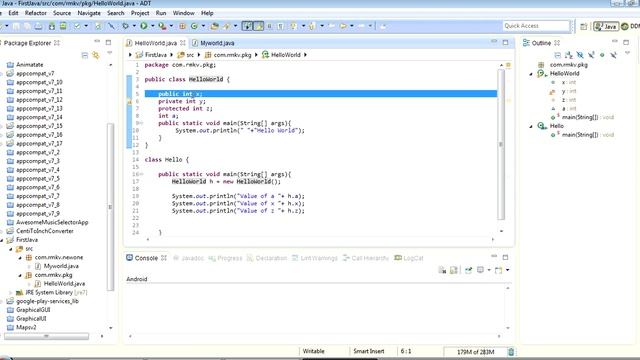Image resolution: width=640 pixels, height=360 pixels.
Task: Open the Javadoc tab
Action: point(189,258)
